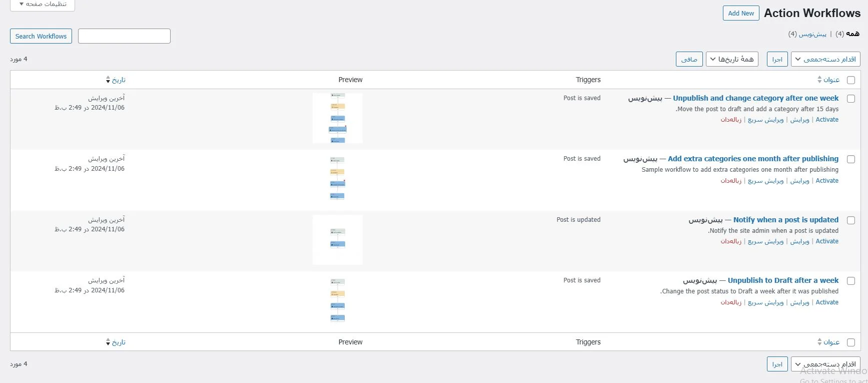Check the Notify when a post is updated checkbox
This screenshot has height=383, width=868.
click(x=850, y=220)
